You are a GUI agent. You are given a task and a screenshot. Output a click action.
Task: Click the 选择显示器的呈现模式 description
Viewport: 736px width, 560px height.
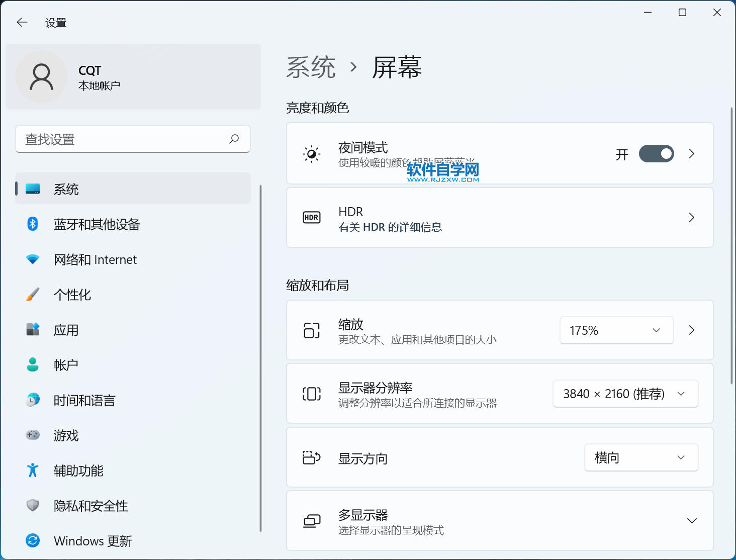(391, 530)
